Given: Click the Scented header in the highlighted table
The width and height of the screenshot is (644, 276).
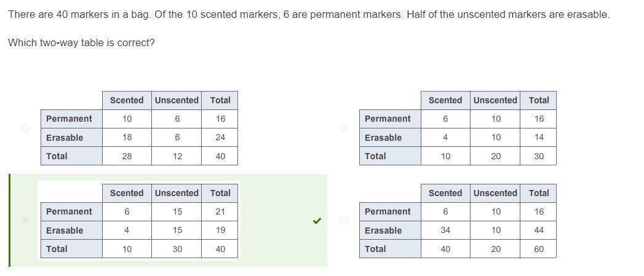Looking at the screenshot, I should click(127, 193).
